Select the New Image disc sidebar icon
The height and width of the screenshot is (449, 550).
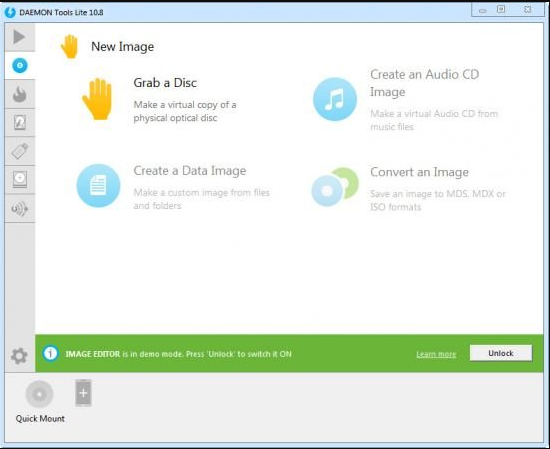pyautogui.click(x=20, y=65)
